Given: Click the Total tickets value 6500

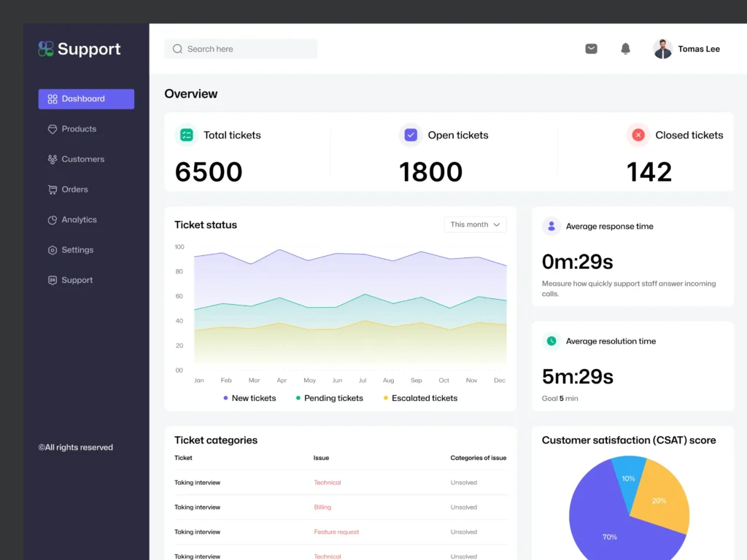Looking at the screenshot, I should click(x=209, y=172).
